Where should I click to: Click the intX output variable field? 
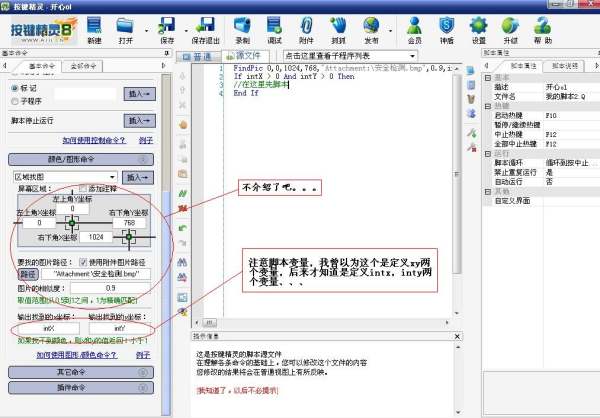point(48,327)
